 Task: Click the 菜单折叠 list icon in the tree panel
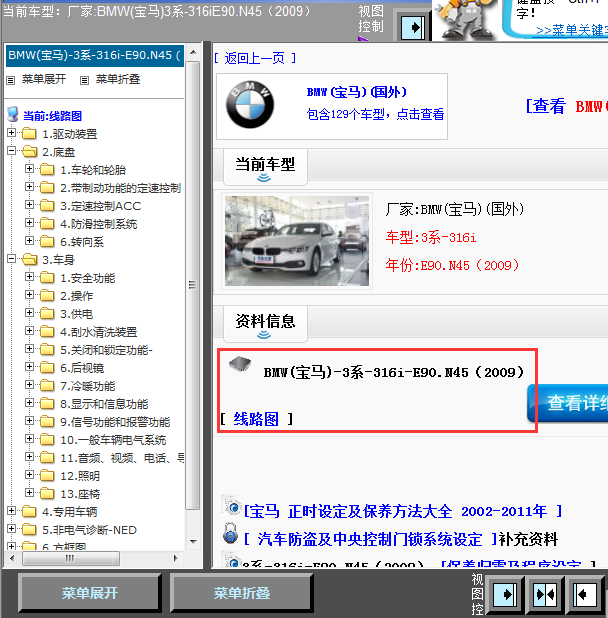pyautogui.click(x=84, y=80)
